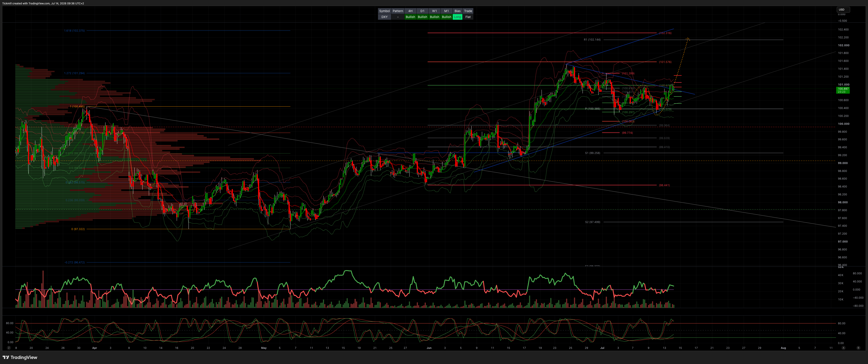This screenshot has width=868, height=364.
Task: Click the 97.000 price axis label
Action: [x=843, y=242]
